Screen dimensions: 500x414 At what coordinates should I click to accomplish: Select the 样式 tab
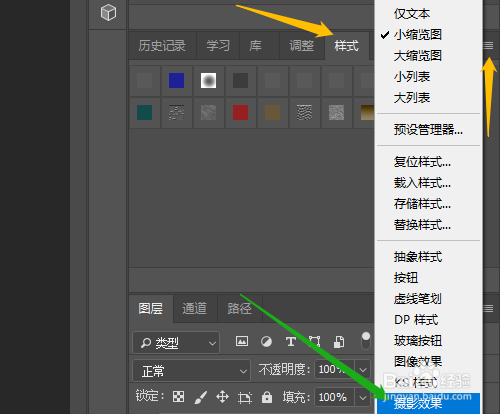pyautogui.click(x=347, y=46)
